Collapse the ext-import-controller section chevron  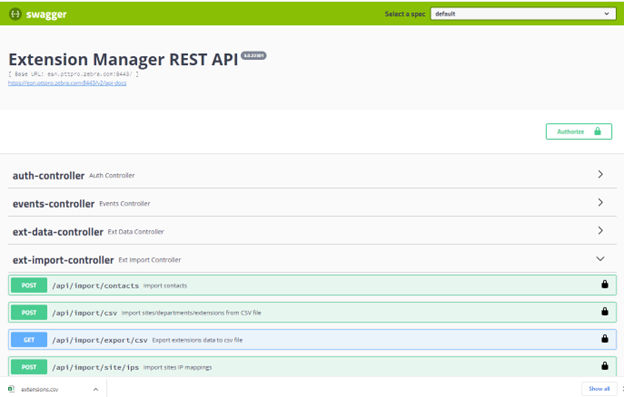(600, 259)
